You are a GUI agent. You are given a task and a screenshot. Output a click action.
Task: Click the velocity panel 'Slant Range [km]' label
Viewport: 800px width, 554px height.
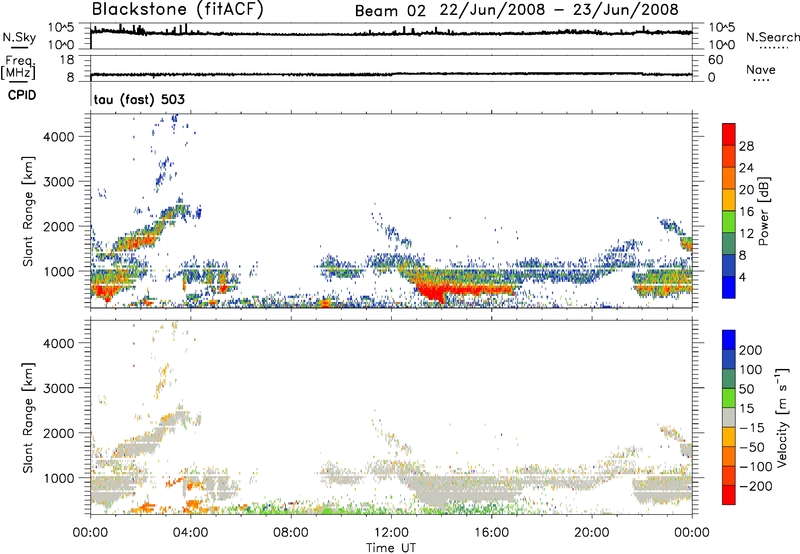coord(28,418)
